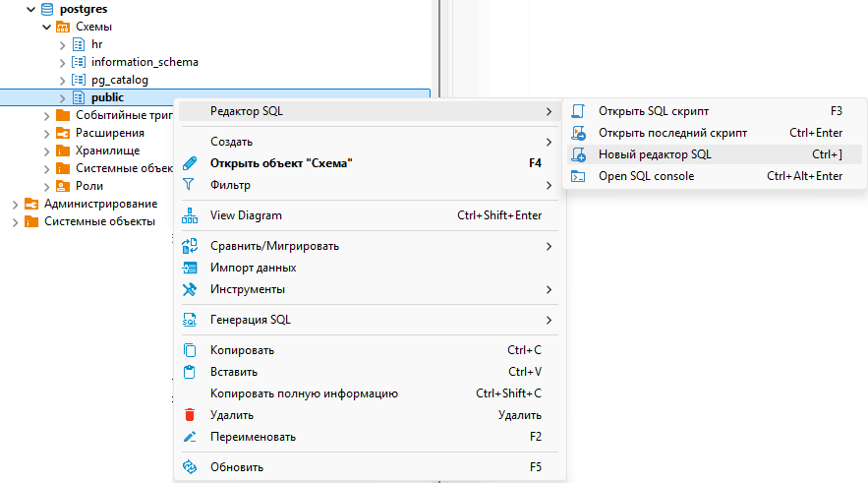Expand the Администрирование node
The image size is (868, 483).
15,205
